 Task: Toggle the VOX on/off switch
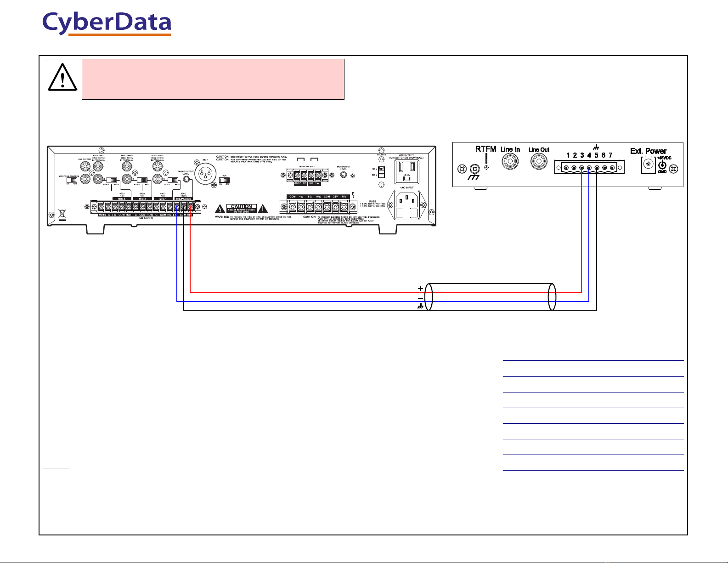[x=224, y=180]
